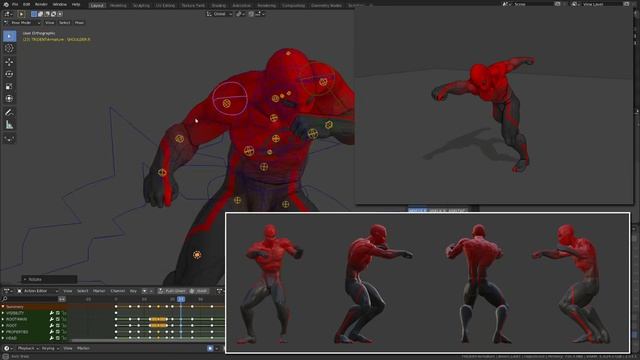Click the Push Down button
This screenshot has height=360, width=640.
172,291
